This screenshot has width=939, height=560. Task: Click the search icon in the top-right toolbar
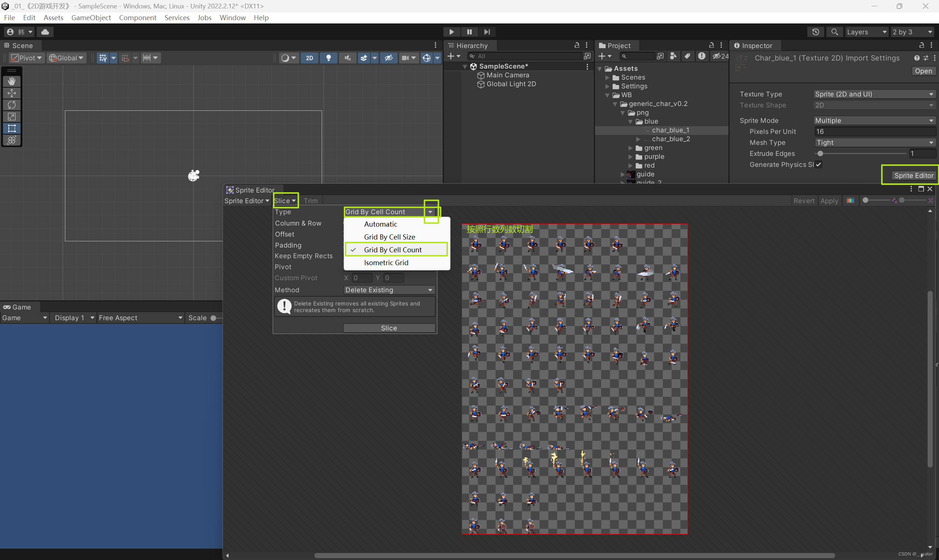point(834,32)
